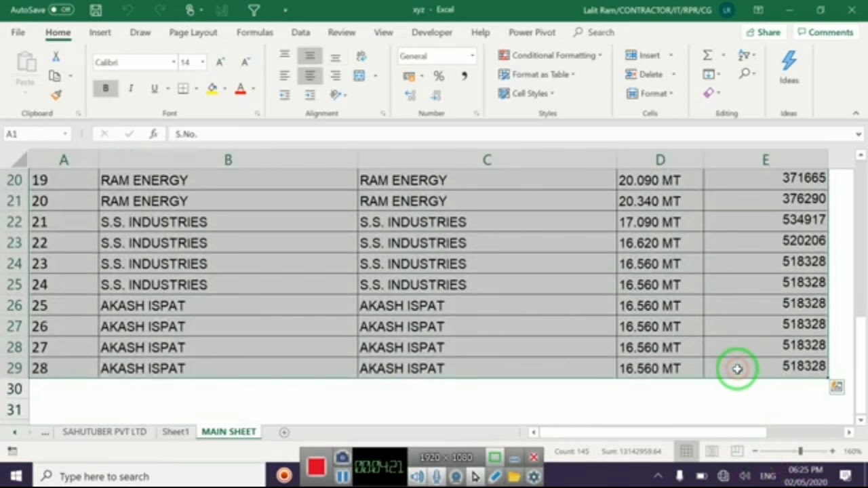Toggle Italic formatting
The height and width of the screenshot is (488, 868).
click(130, 89)
